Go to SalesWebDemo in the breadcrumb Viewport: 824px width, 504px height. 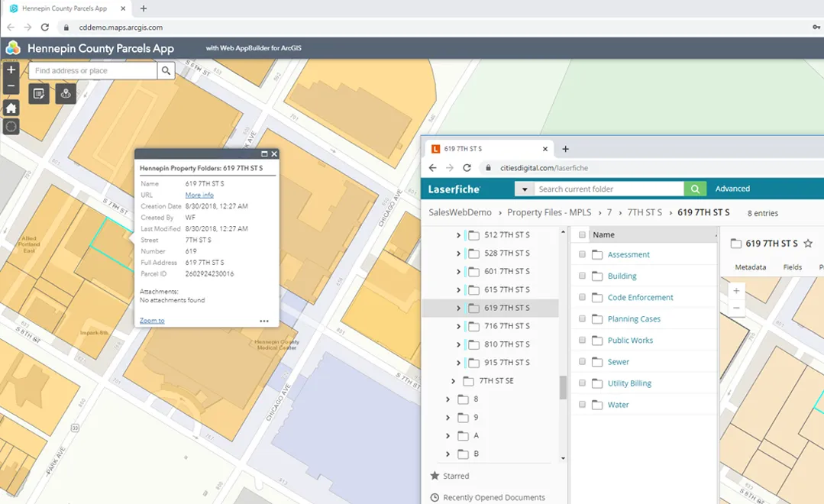coord(460,212)
